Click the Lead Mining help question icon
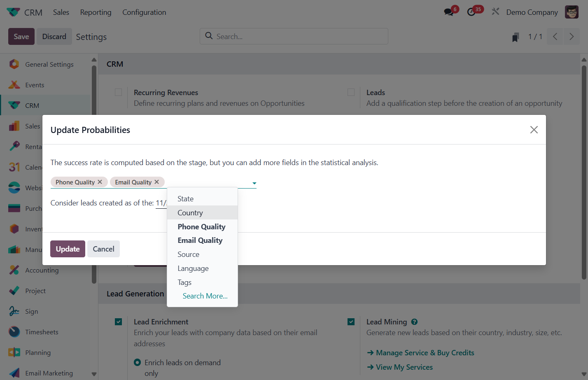Image resolution: width=588 pixels, height=380 pixels. [414, 322]
